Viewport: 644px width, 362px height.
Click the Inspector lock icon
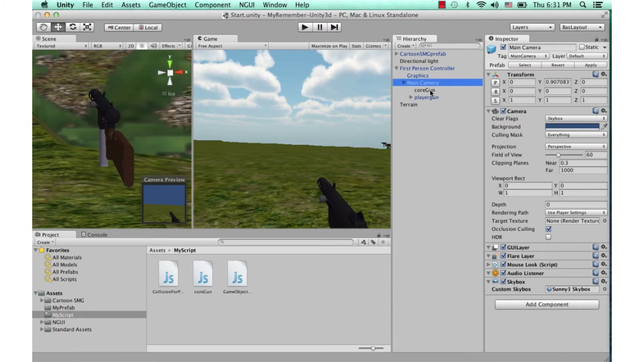click(x=596, y=39)
